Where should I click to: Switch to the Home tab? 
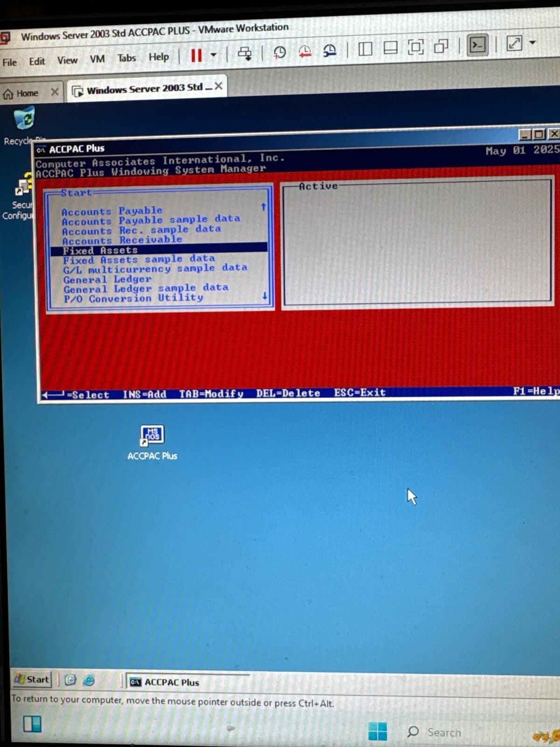21,93
